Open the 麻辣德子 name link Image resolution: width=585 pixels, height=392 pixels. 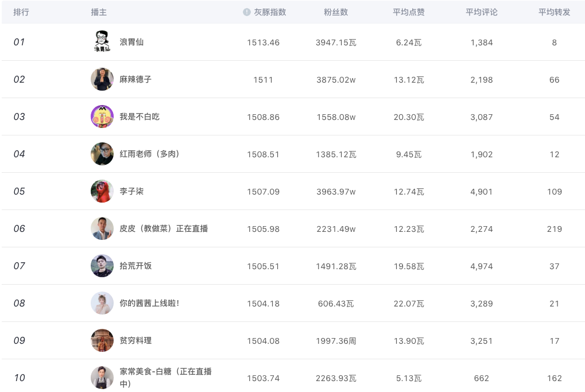[x=135, y=79]
